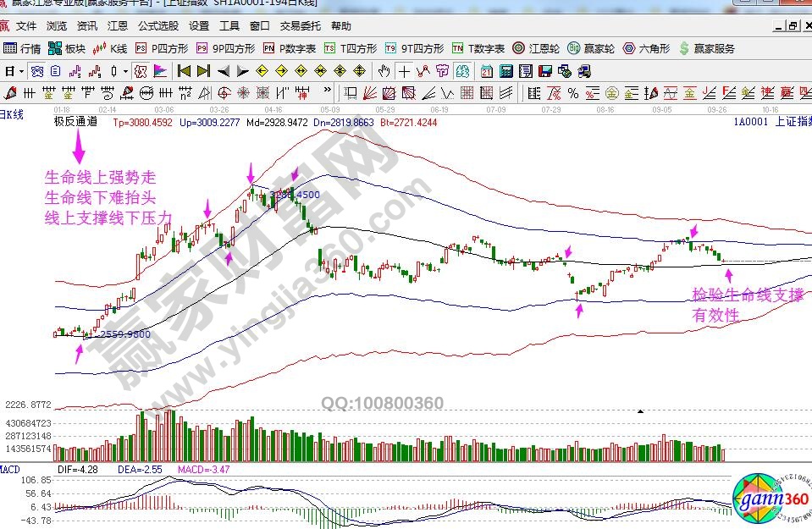Expand the 日 period dropdown arrow
The height and width of the screenshot is (529, 812).
[x=20, y=70]
